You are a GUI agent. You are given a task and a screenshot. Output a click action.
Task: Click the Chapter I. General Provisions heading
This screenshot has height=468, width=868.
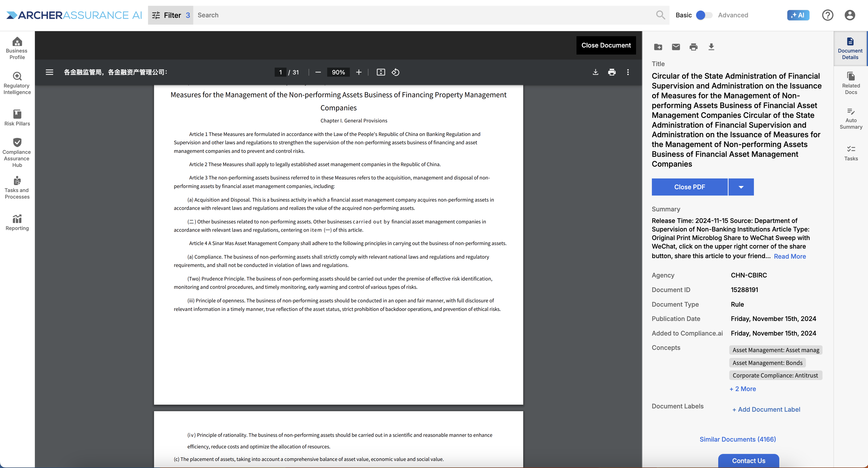(354, 121)
